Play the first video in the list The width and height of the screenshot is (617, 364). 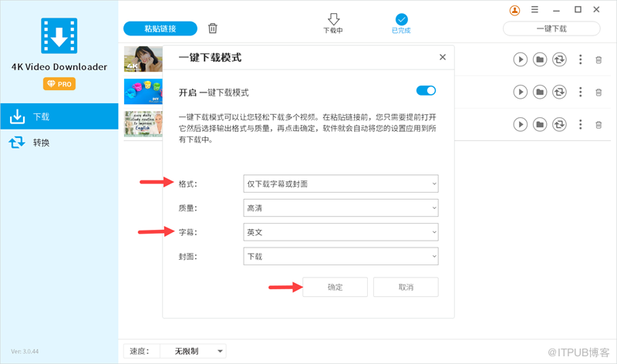pyautogui.click(x=520, y=59)
